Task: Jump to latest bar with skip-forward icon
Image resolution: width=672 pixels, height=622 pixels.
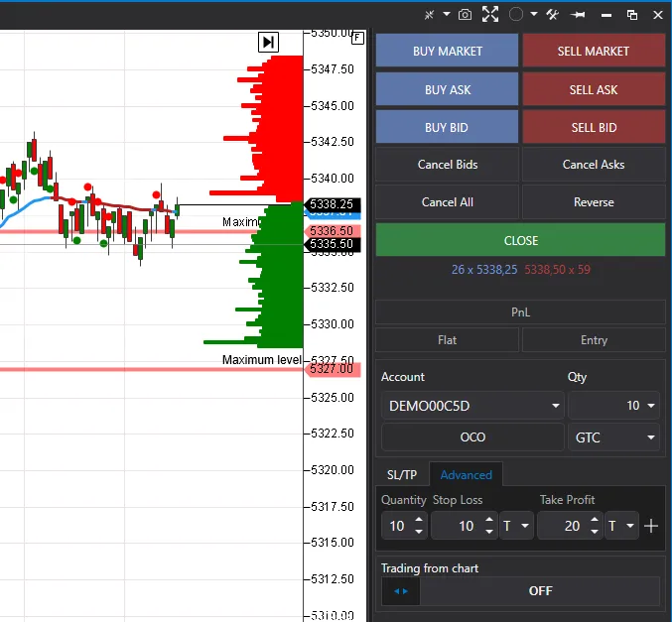Action: coord(269,42)
